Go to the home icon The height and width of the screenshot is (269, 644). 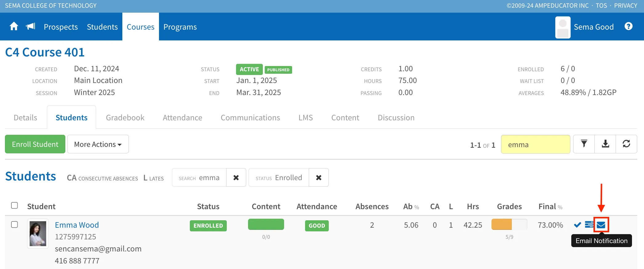tap(14, 27)
